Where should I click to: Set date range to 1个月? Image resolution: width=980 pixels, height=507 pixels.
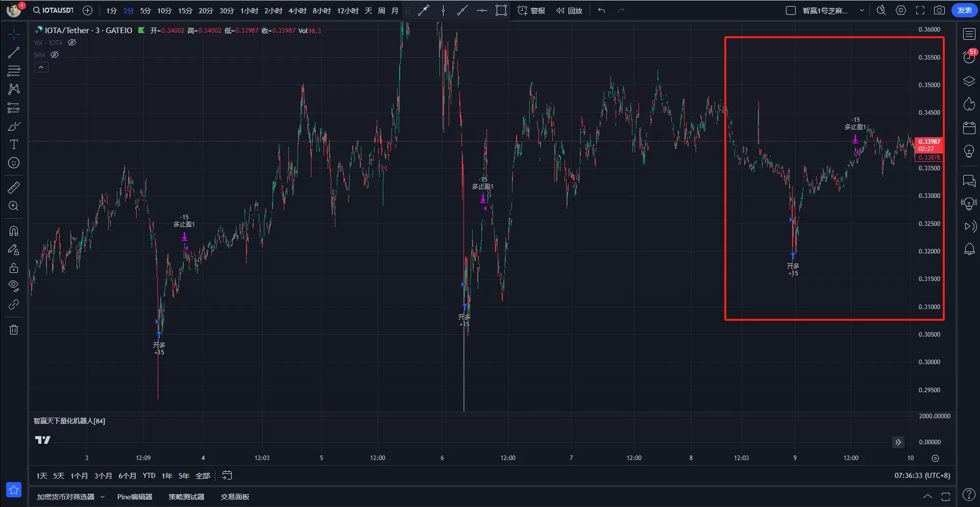click(x=79, y=475)
